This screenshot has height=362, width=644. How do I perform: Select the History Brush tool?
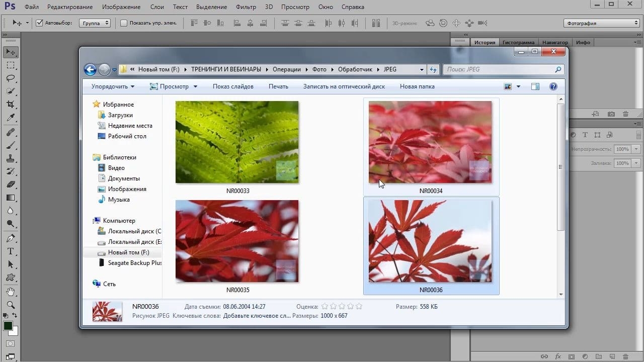pos(11,171)
